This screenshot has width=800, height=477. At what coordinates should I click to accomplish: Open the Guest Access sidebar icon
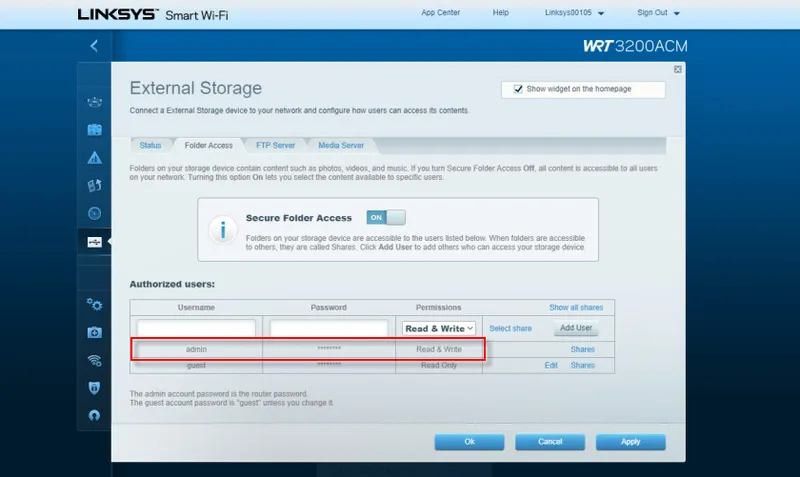(x=94, y=130)
